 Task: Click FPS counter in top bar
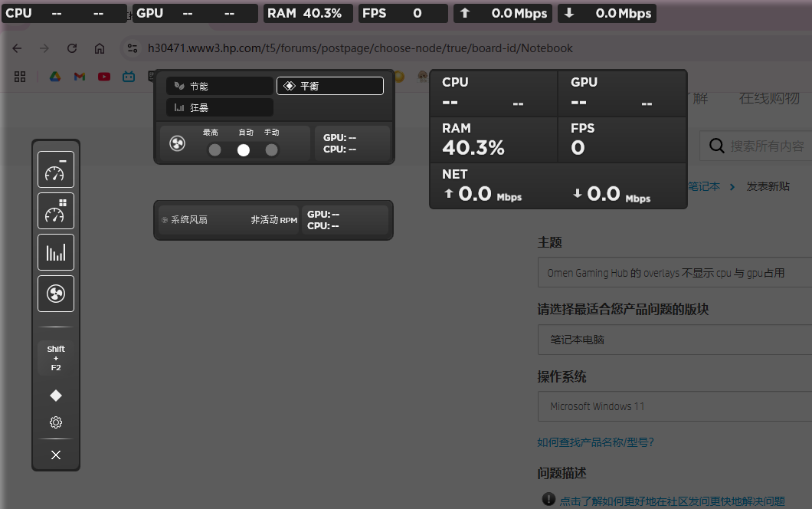403,14
